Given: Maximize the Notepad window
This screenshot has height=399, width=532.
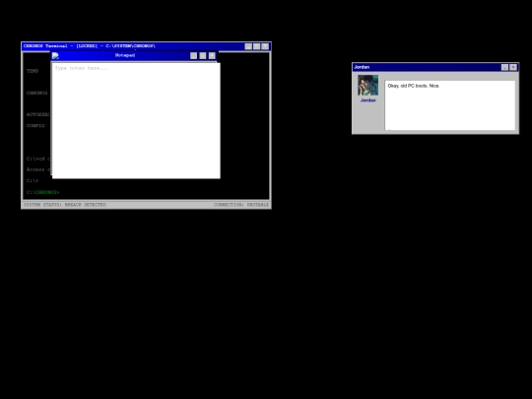Looking at the screenshot, I should [203, 55].
